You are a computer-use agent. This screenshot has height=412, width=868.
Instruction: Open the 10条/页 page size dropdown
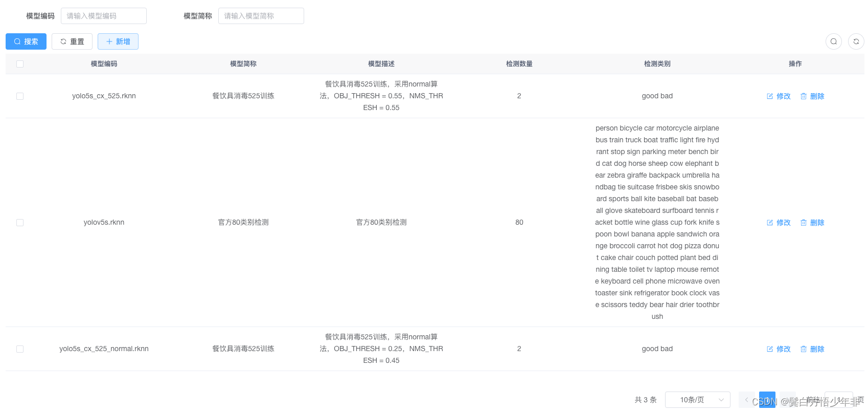698,400
